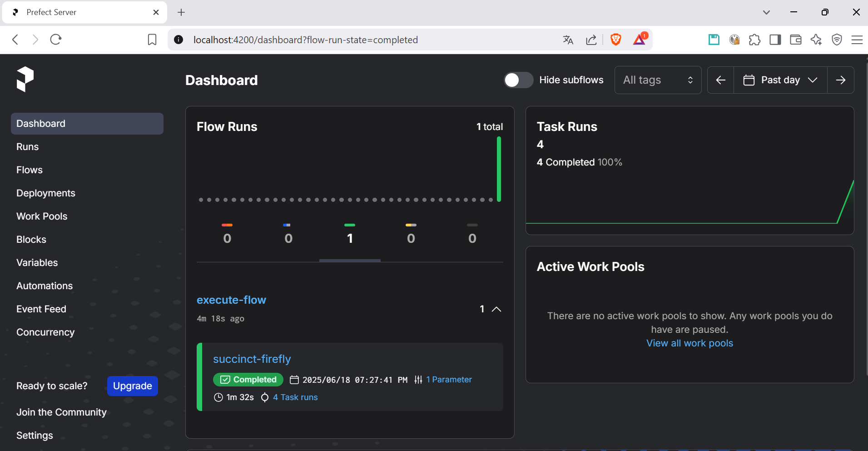
Task: Open the tab search chevron
Action: [x=766, y=12]
